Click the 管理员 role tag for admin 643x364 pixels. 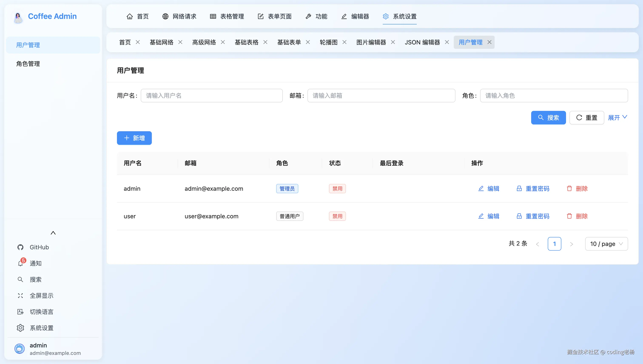(287, 189)
